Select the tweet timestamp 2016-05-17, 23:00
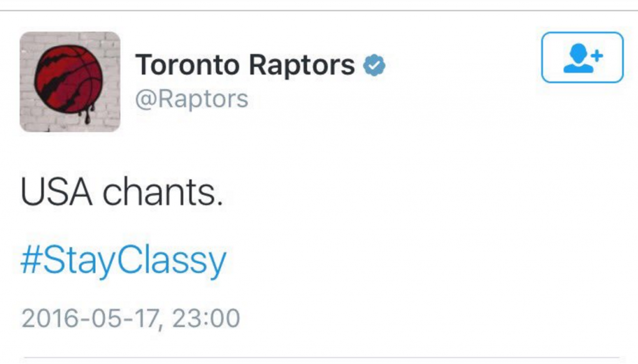The height and width of the screenshot is (364, 638). pos(130,318)
